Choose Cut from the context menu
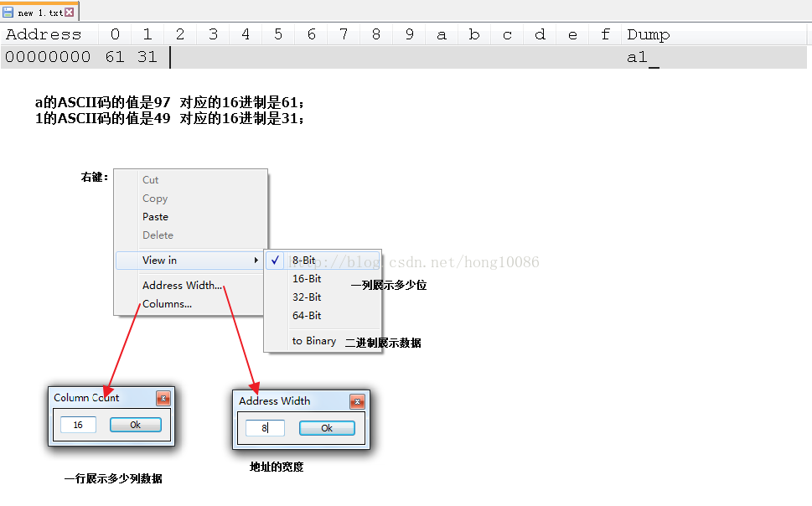 [150, 180]
